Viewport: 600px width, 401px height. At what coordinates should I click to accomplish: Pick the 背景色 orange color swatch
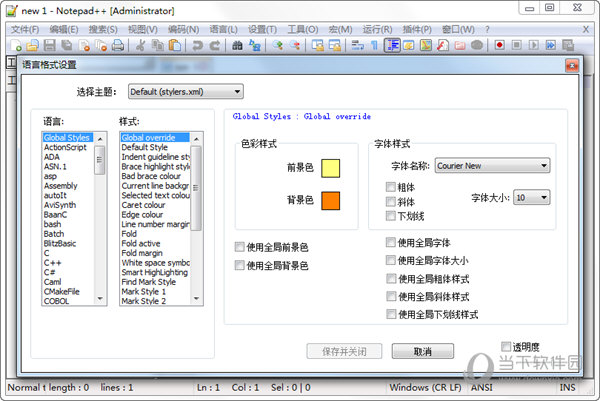[331, 201]
